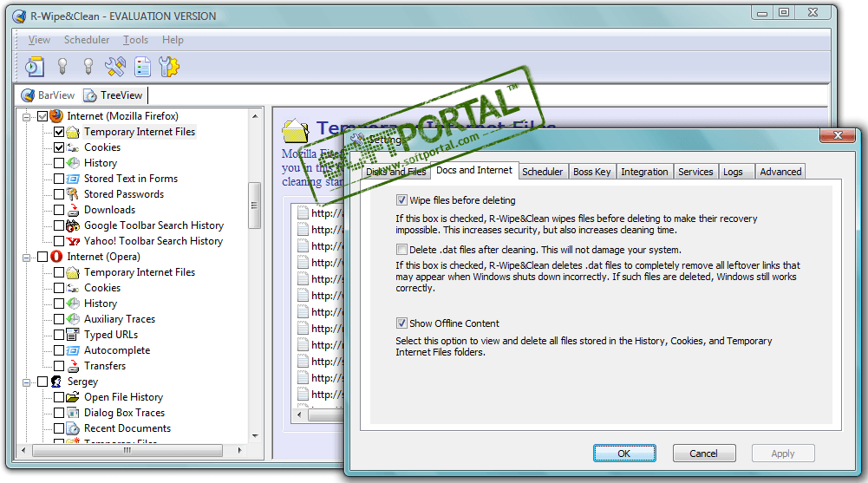This screenshot has height=483, width=868.
Task: Click Cancel in Settings dialog
Action: (703, 454)
